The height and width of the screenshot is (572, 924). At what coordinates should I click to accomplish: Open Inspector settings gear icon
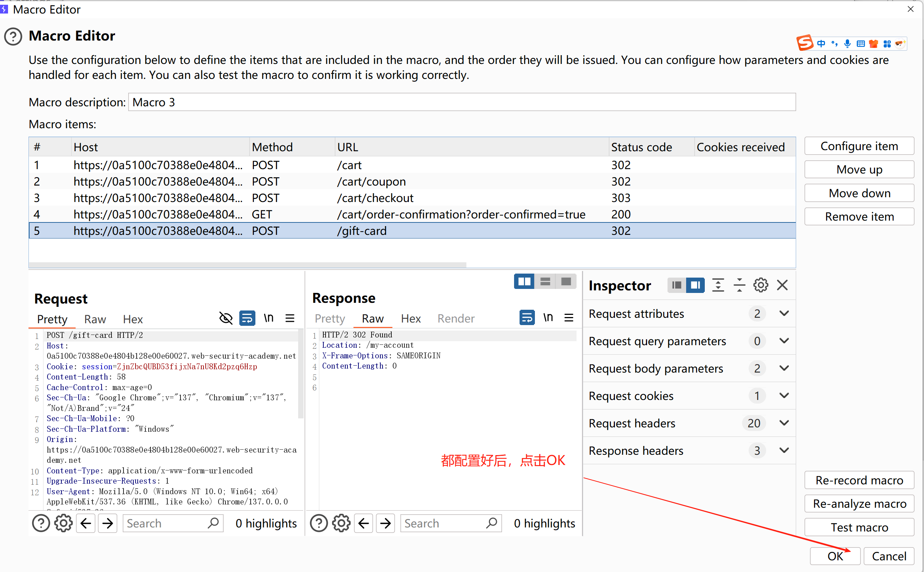click(761, 285)
